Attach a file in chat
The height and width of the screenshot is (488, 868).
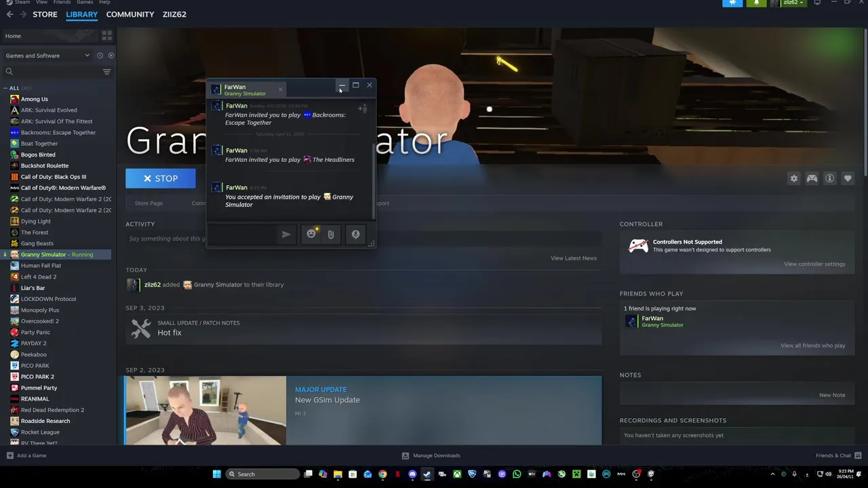pos(331,235)
